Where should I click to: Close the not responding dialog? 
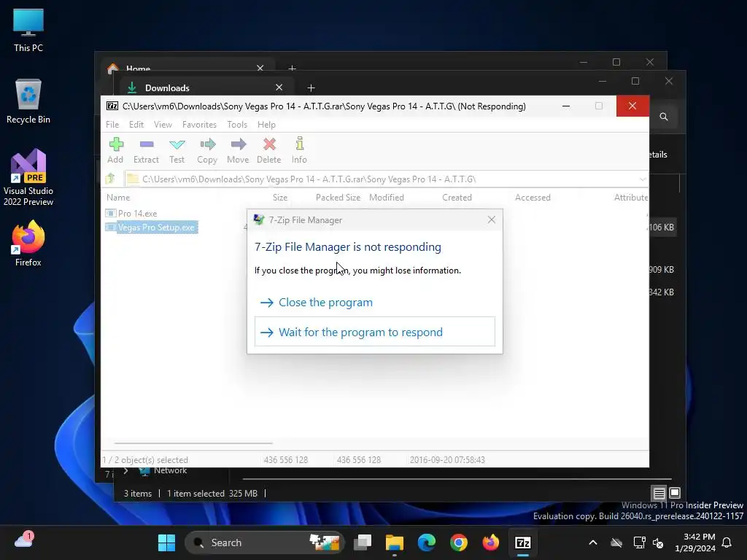coord(492,219)
